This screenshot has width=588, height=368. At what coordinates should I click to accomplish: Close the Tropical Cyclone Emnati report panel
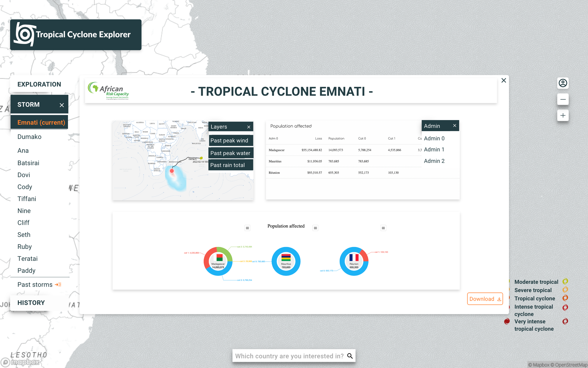tap(504, 80)
